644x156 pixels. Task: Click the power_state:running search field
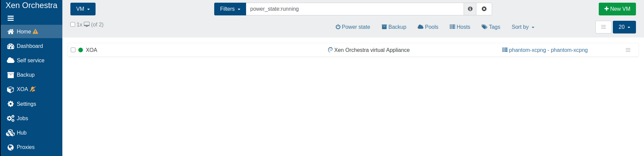pos(355,9)
